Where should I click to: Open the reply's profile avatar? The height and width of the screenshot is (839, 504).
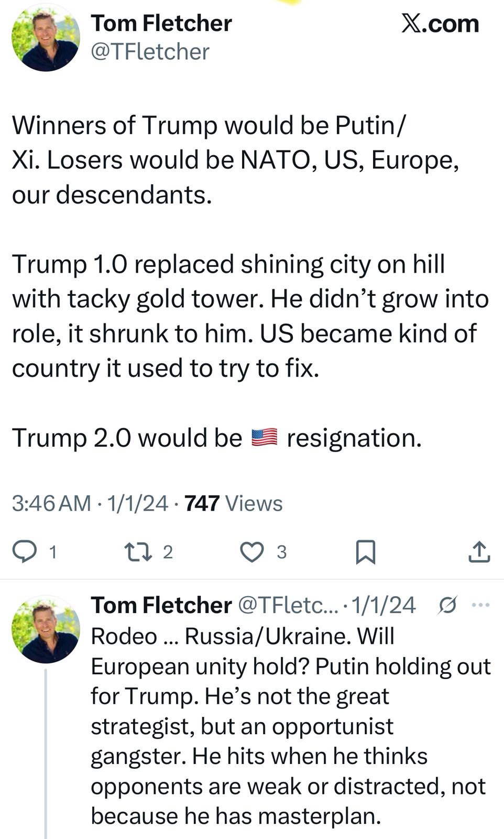[46, 629]
